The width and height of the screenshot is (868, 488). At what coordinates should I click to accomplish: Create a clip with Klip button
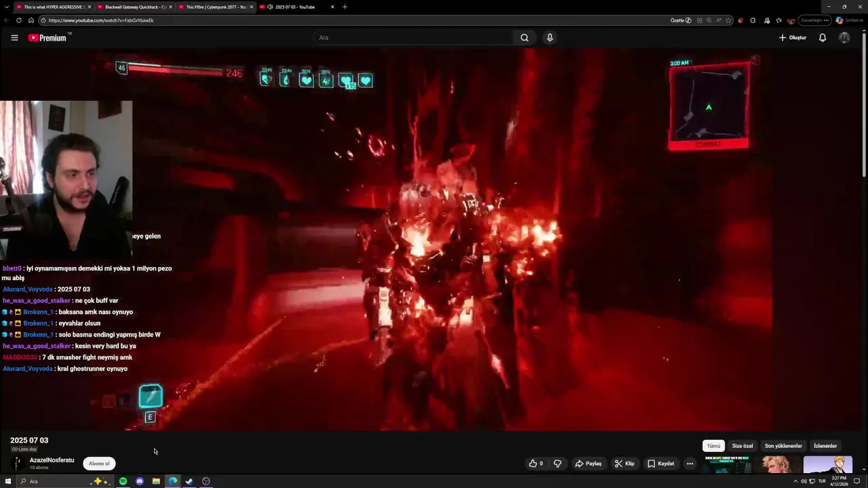point(625,464)
